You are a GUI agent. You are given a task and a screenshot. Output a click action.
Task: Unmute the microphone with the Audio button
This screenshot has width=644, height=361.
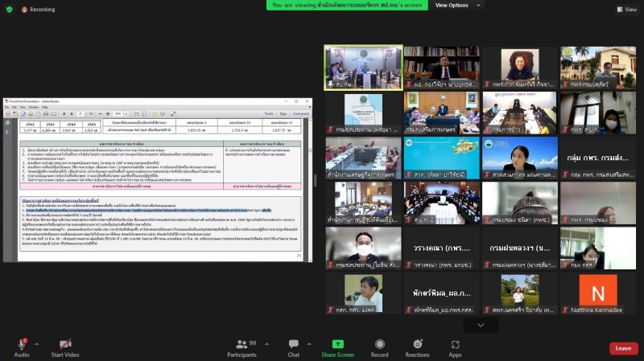21,347
